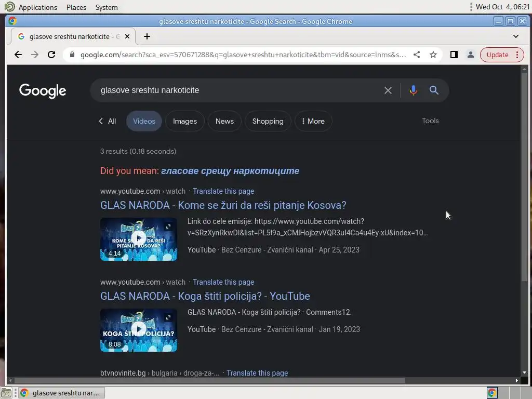Open site info via lock icon
The width and height of the screenshot is (532, 399).
[72, 55]
